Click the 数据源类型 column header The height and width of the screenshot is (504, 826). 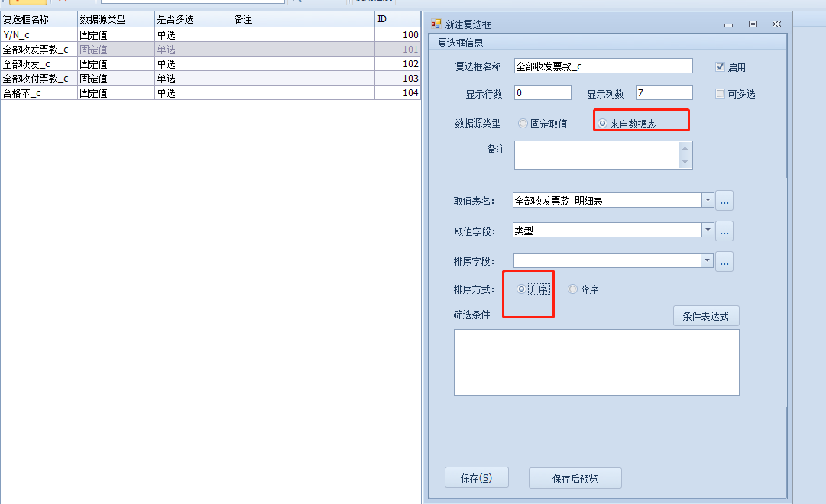[115, 19]
